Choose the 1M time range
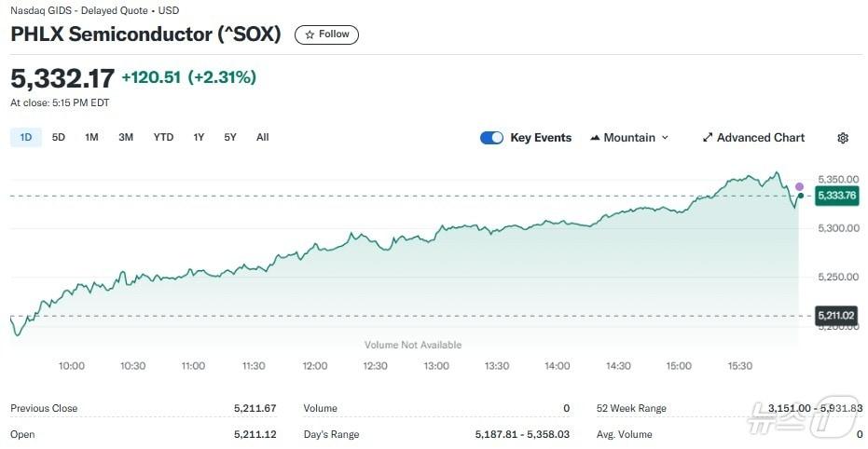This screenshot has height=449, width=868. (x=91, y=138)
